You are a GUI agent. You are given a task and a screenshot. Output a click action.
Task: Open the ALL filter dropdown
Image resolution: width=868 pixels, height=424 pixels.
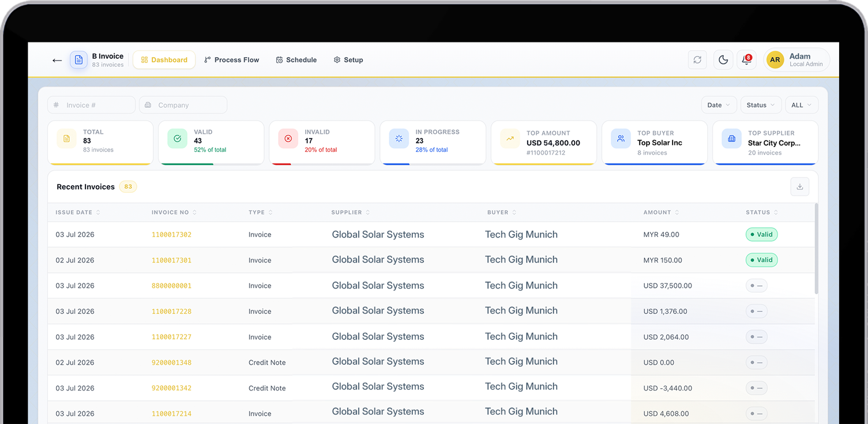point(801,105)
